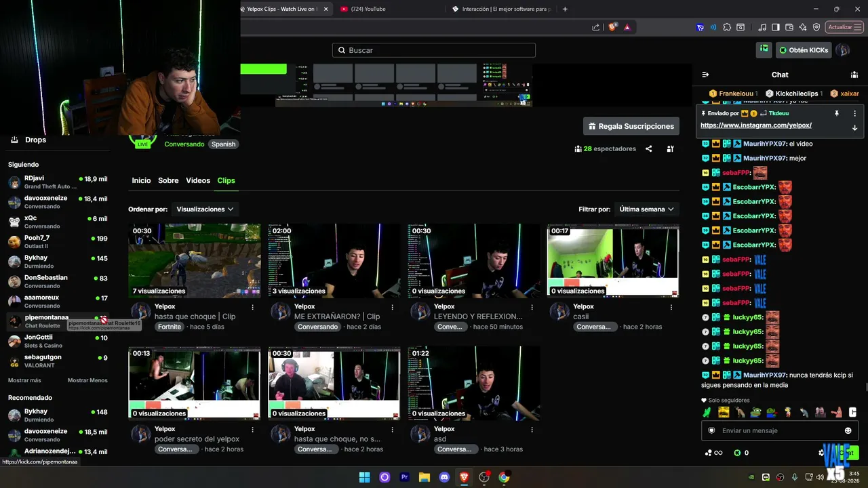Open the 'hasta que choque | Clip' thumbnail

(195, 261)
